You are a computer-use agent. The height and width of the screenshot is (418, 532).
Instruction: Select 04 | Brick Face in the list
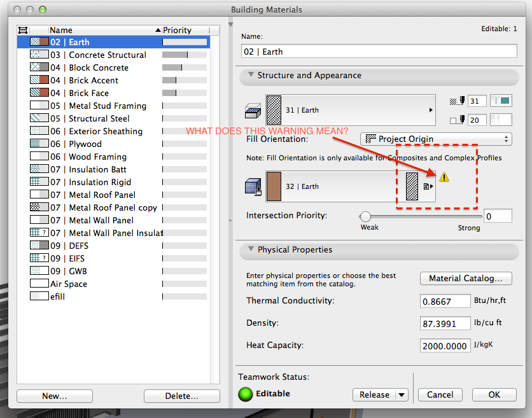(x=113, y=93)
